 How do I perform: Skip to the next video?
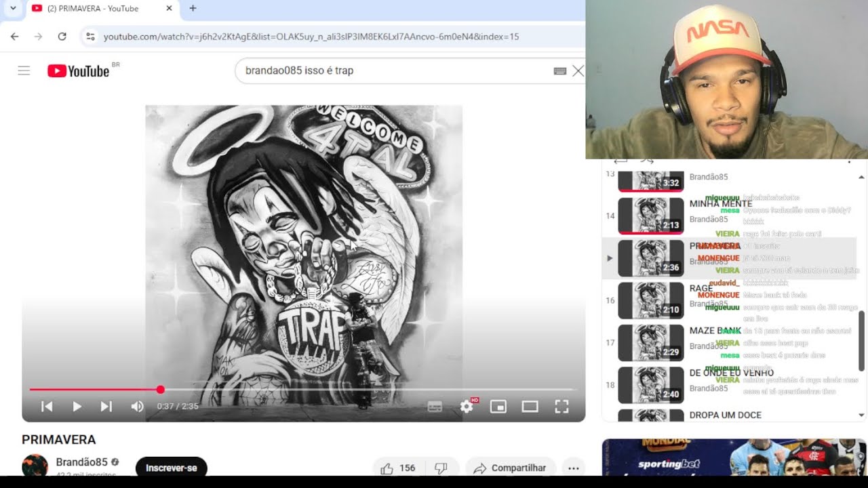pos(106,406)
